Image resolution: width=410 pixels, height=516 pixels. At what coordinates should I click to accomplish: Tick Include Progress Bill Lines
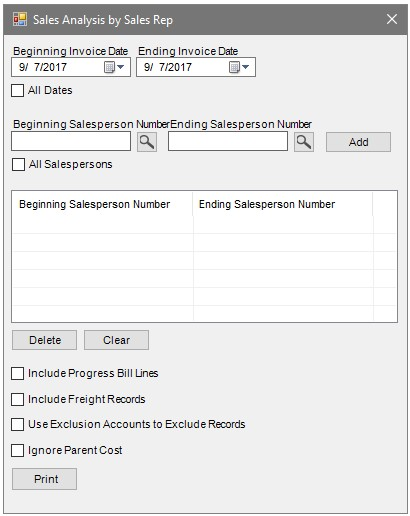click(18, 374)
